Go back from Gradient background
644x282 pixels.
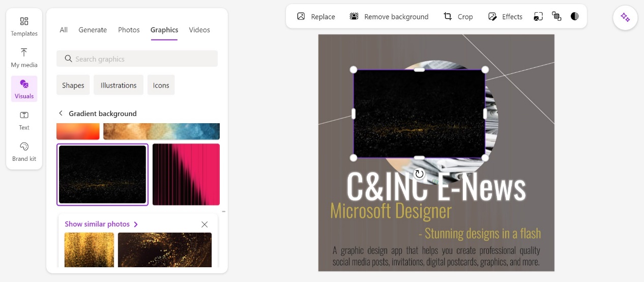click(61, 114)
